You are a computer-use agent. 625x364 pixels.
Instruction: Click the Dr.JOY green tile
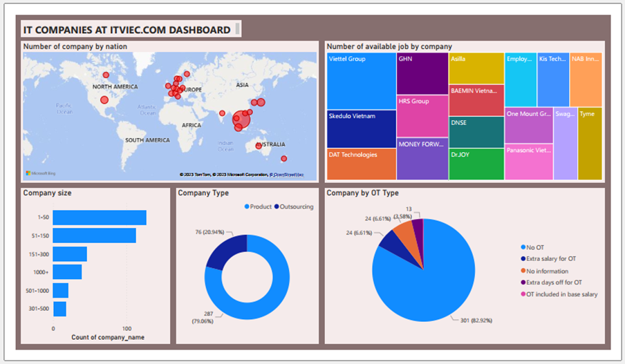click(476, 164)
